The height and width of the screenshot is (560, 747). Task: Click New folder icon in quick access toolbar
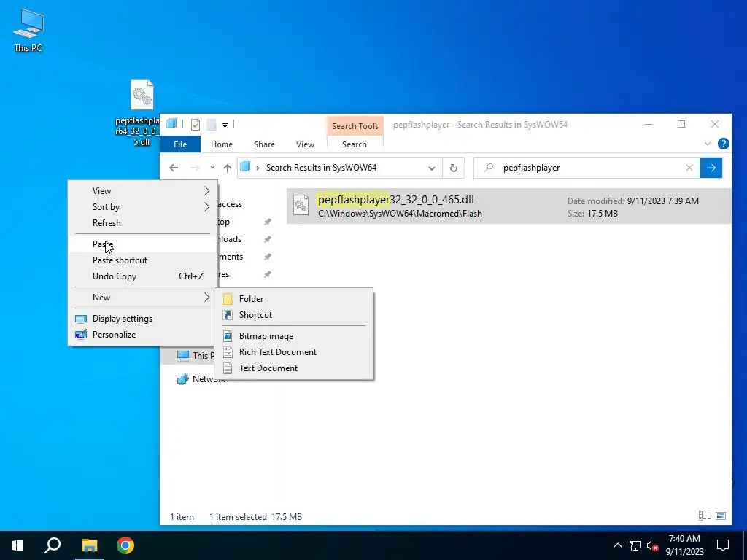tap(212, 125)
